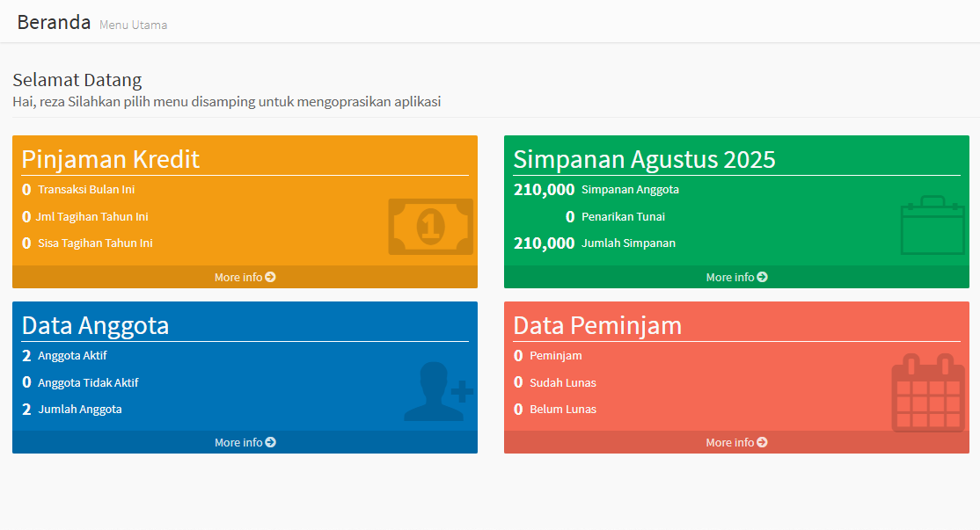Click the arrow icon in Data Peminjam footer
The width and height of the screenshot is (980, 530).
coord(762,442)
